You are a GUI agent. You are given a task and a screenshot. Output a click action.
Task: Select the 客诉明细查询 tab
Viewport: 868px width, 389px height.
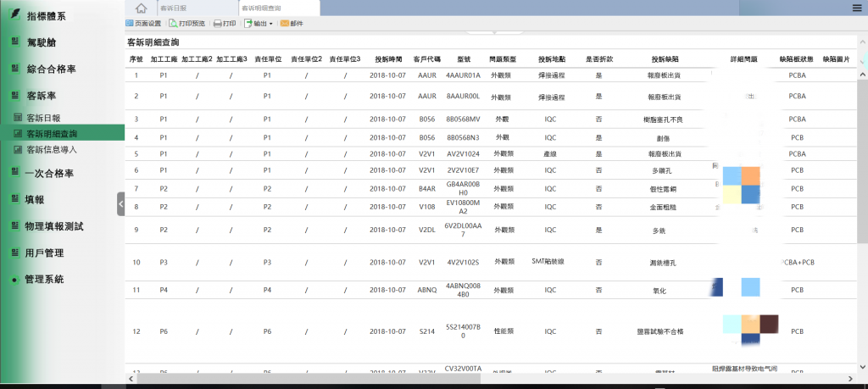pyautogui.click(x=263, y=8)
